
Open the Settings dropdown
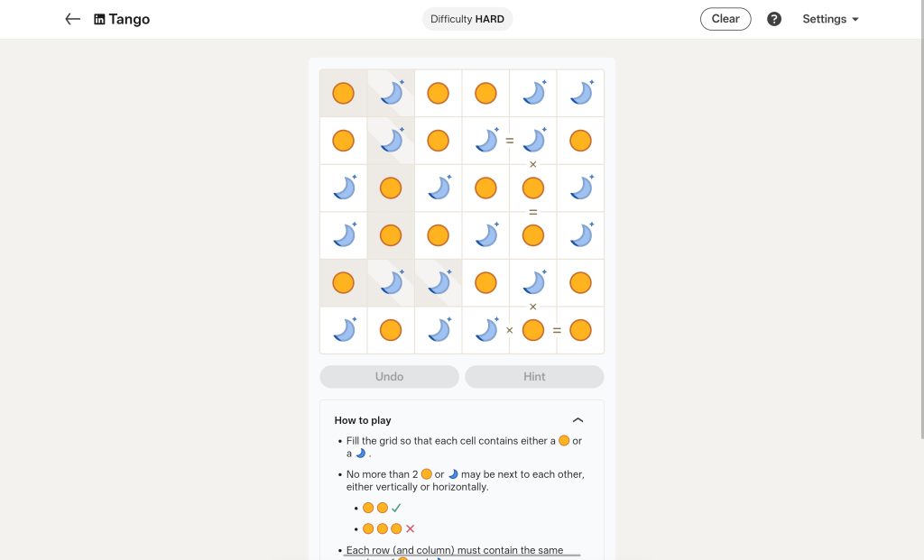[x=829, y=18]
